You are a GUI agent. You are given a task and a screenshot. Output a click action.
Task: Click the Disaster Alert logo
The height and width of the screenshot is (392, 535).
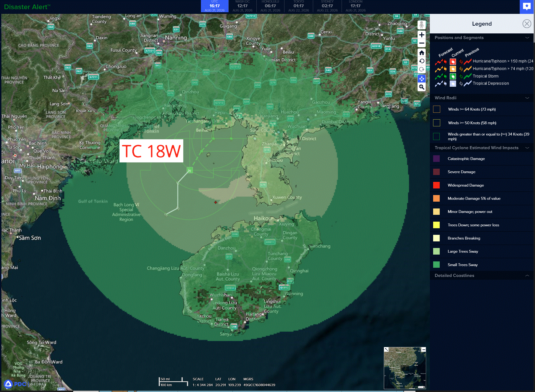(27, 7)
